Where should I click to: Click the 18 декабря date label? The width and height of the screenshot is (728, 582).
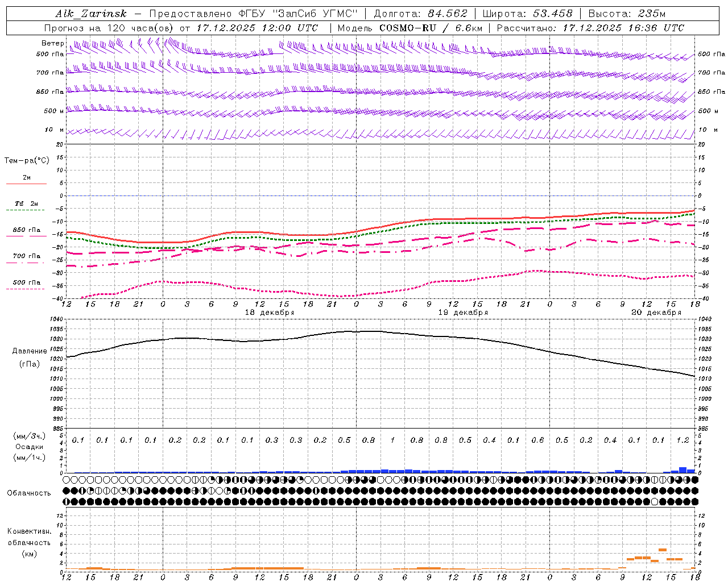(x=270, y=313)
